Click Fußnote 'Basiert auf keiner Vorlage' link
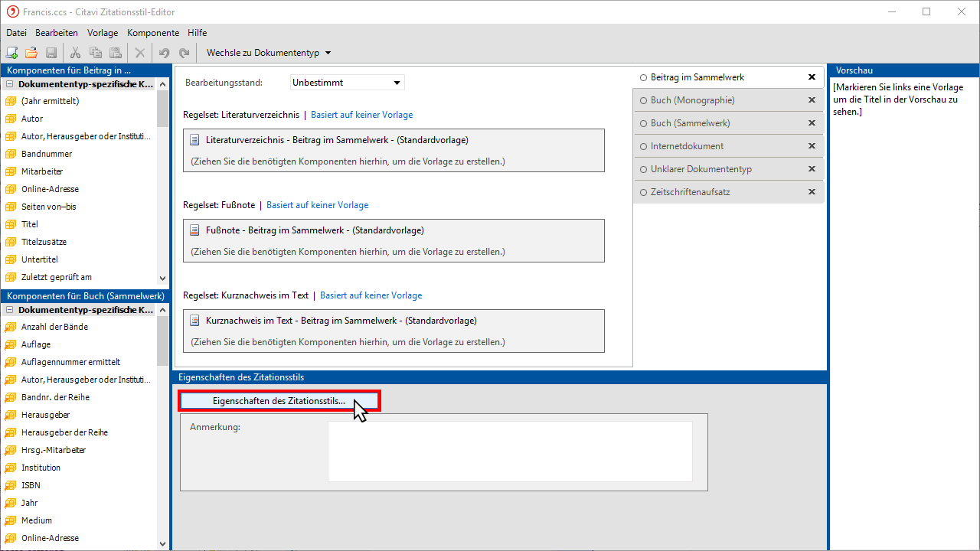The width and height of the screenshot is (980, 551). coord(317,205)
